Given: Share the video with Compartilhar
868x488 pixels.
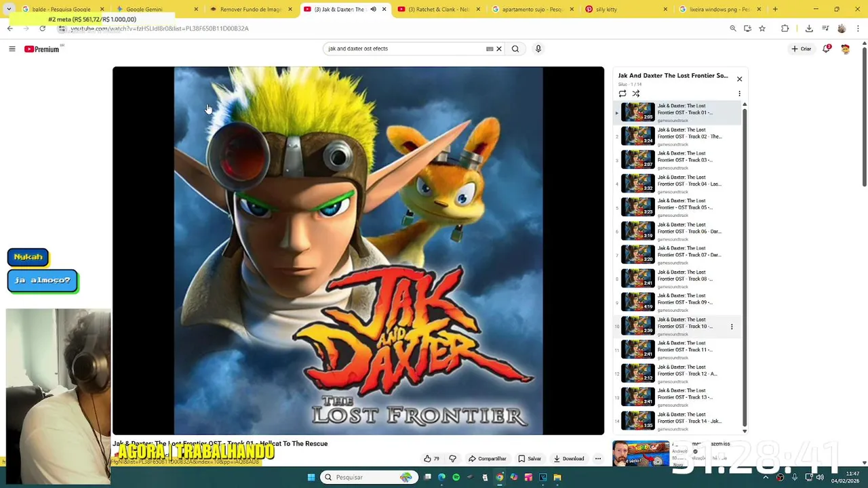Looking at the screenshot, I should coord(487,459).
